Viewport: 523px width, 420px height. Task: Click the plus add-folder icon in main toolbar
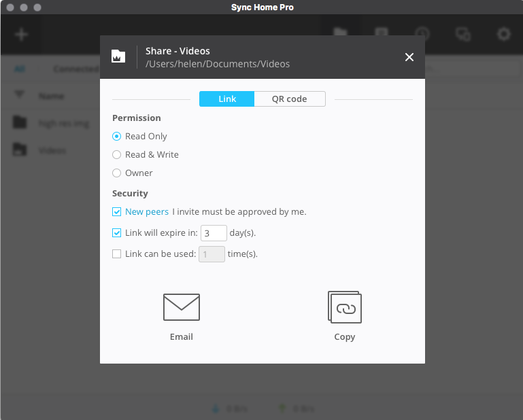click(x=21, y=35)
